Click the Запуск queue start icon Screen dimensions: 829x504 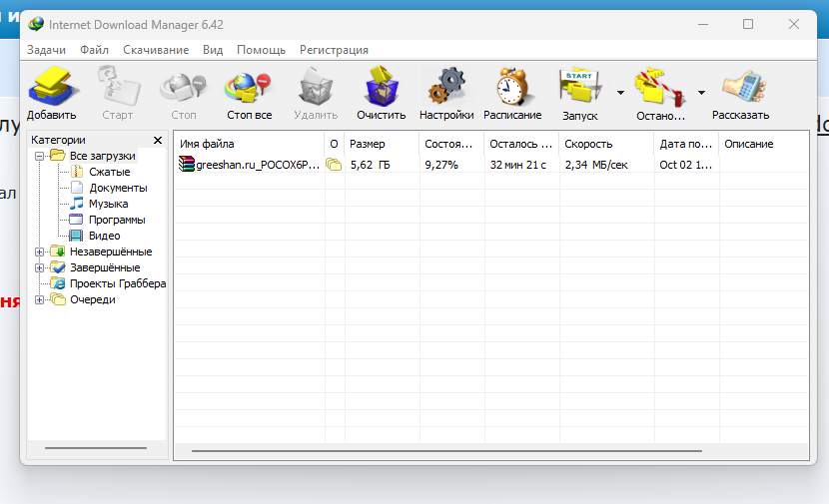click(x=580, y=86)
